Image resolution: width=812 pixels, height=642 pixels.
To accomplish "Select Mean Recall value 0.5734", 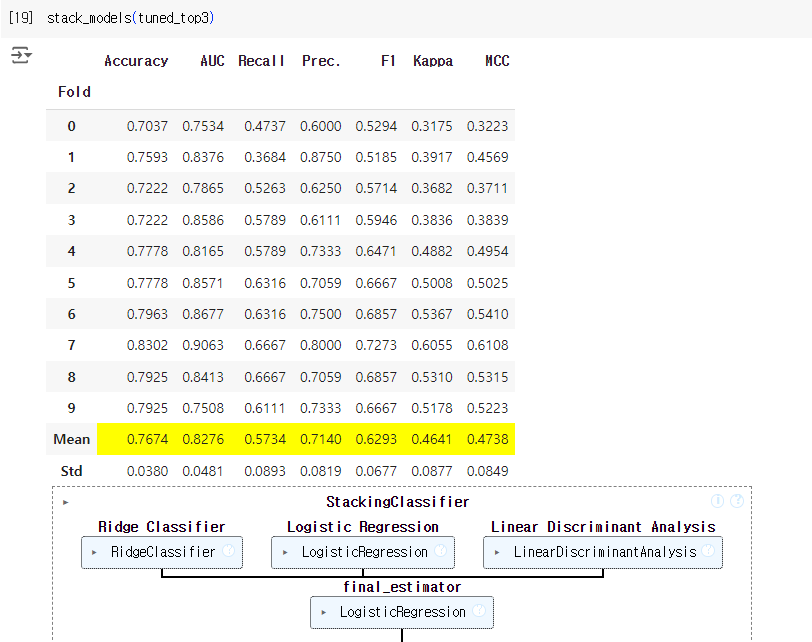I will point(265,440).
